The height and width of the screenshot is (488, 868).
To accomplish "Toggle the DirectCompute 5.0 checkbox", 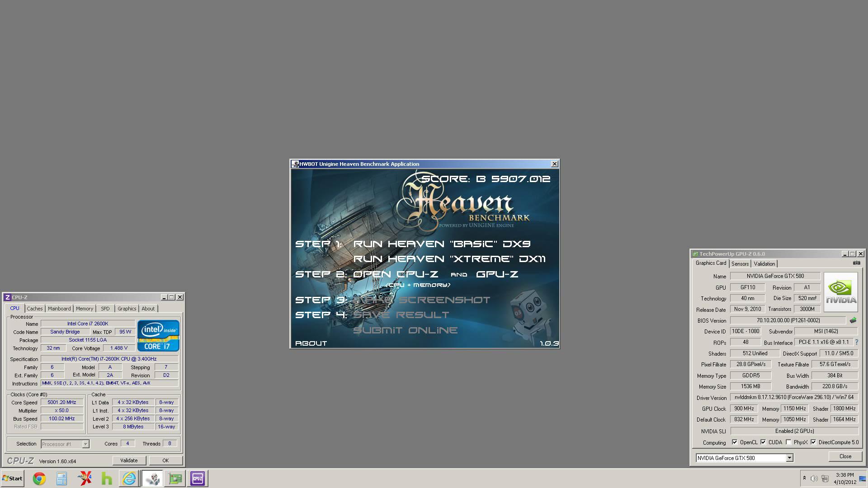I will tap(813, 442).
